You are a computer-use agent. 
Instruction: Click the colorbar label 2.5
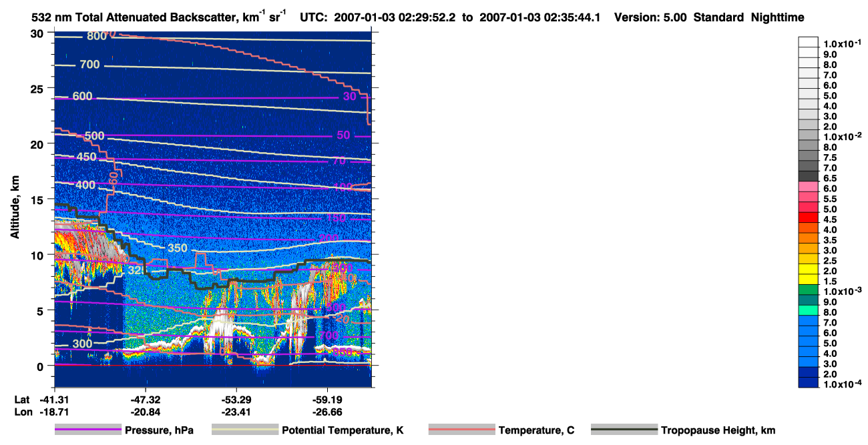[830, 261]
